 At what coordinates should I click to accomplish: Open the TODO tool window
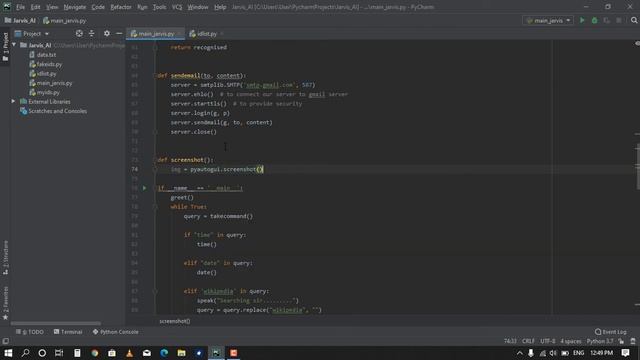[30, 332]
